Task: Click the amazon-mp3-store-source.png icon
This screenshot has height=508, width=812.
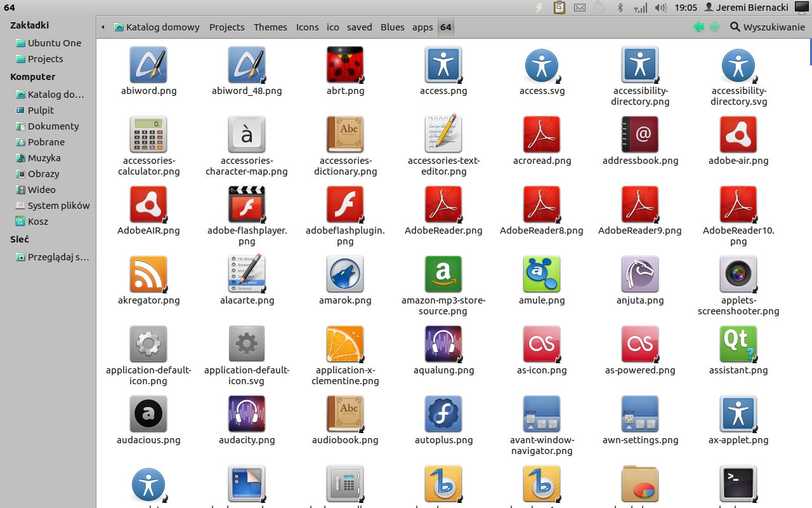Action: coord(443,274)
